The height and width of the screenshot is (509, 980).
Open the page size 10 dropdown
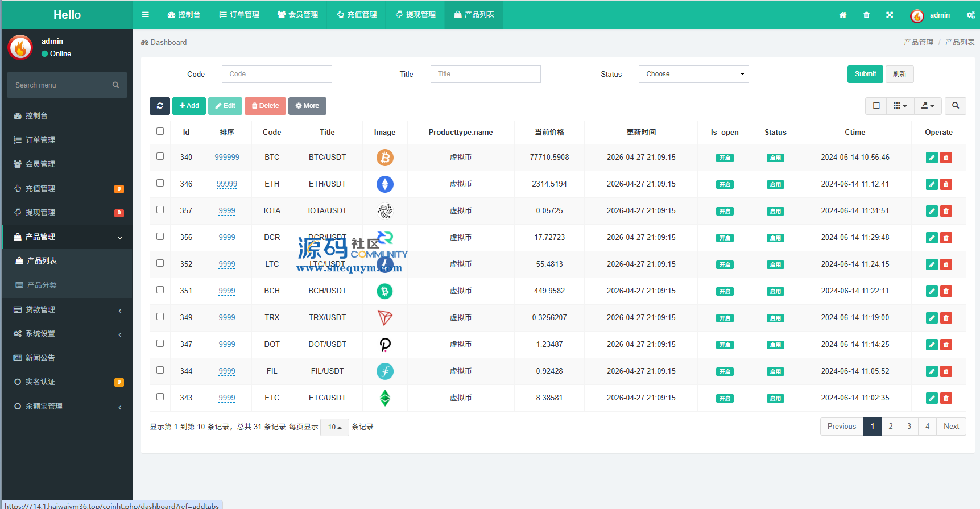point(334,427)
